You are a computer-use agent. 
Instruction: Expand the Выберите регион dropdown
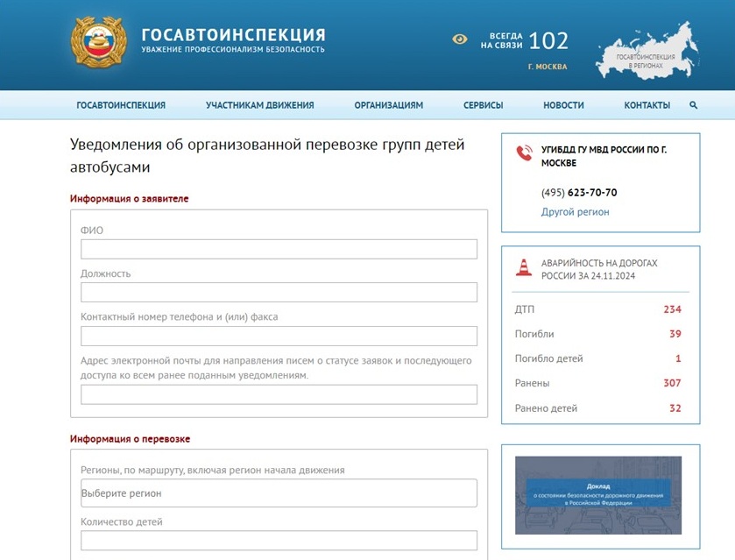279,493
